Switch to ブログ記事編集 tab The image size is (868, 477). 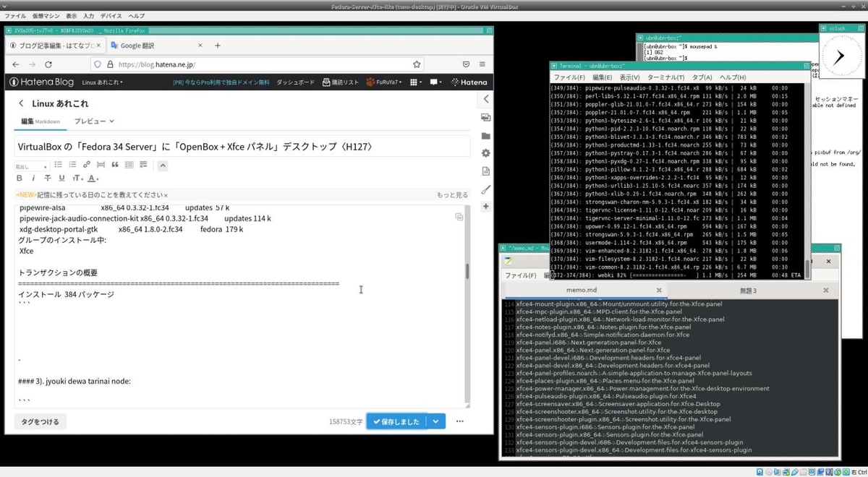coord(55,45)
